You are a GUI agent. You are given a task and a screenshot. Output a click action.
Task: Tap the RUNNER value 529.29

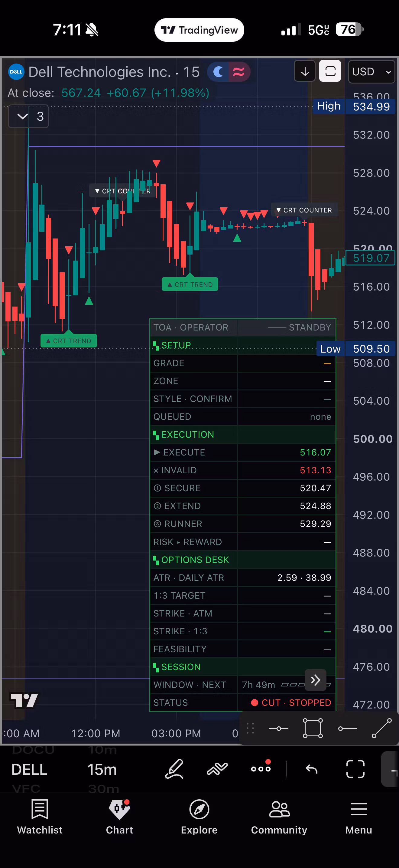[315, 524]
